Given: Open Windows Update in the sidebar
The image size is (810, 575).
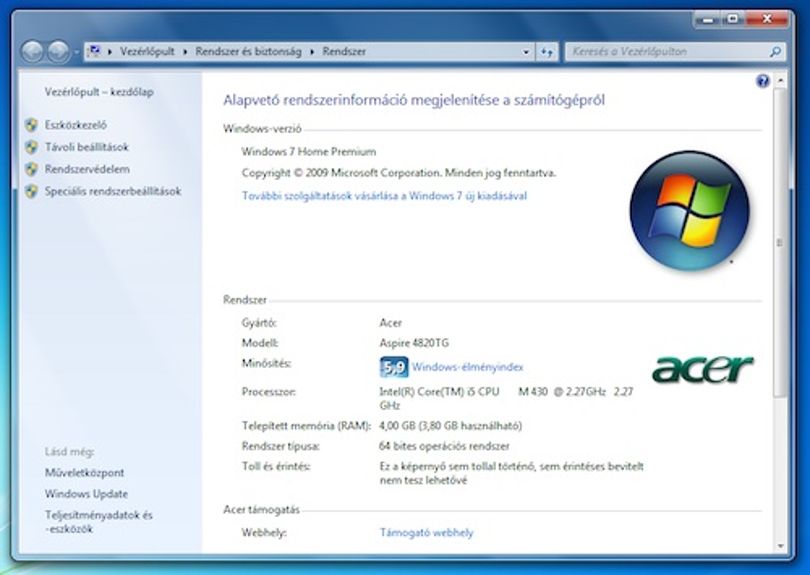Looking at the screenshot, I should click(86, 494).
